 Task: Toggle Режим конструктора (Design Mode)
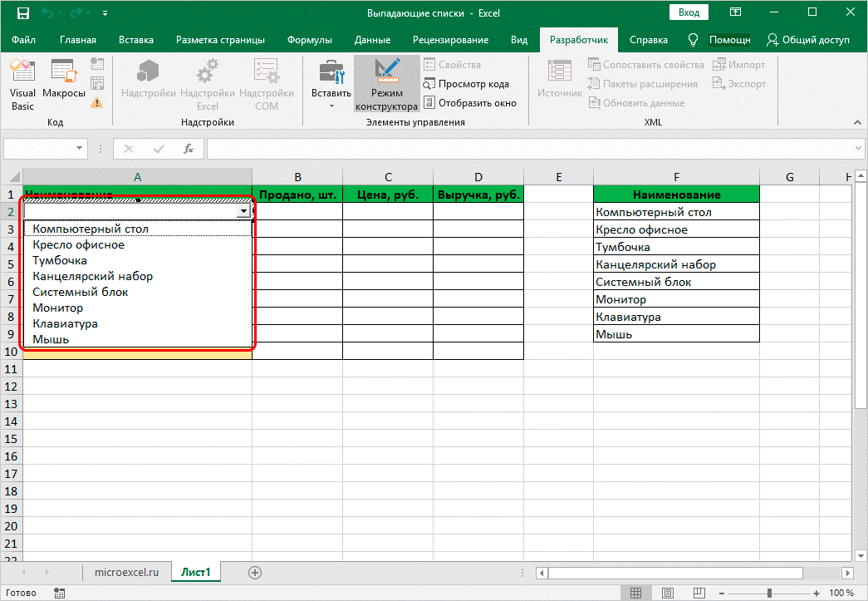(387, 83)
